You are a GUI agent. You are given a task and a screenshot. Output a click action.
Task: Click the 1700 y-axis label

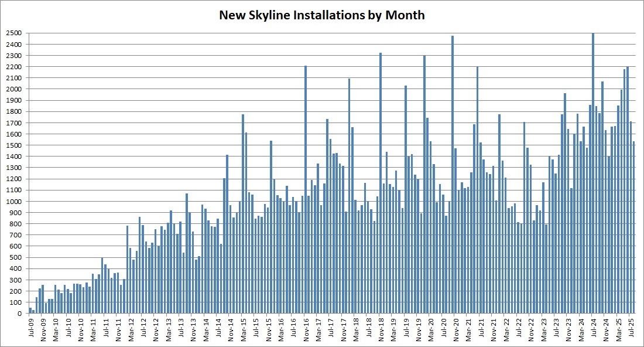tap(14, 123)
